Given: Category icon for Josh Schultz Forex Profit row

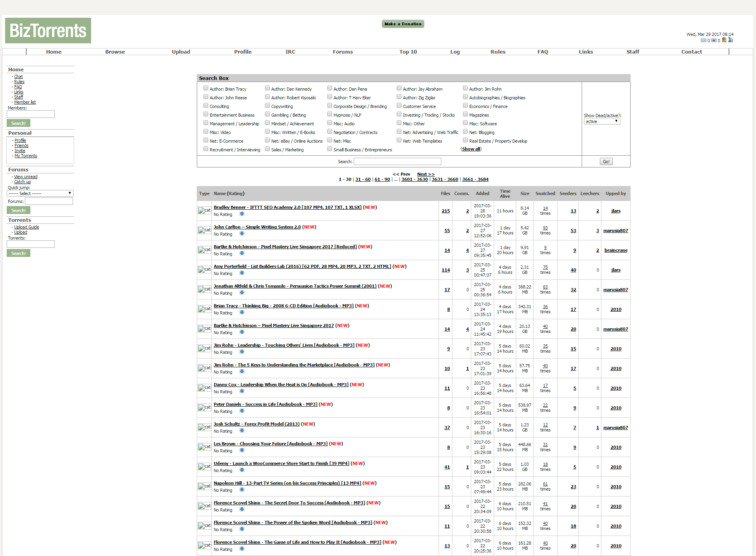Looking at the screenshot, I should pos(204,428).
